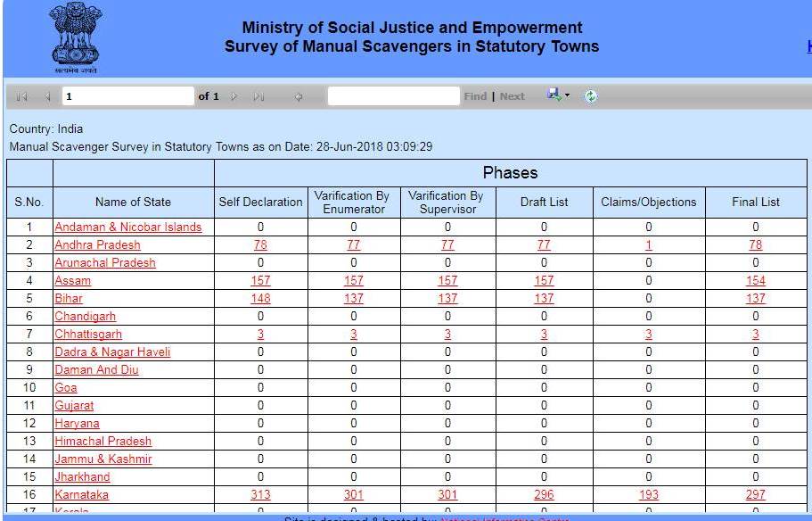Open the Chandigarh state link
Image resolution: width=812 pixels, height=521 pixels.
coord(86,316)
